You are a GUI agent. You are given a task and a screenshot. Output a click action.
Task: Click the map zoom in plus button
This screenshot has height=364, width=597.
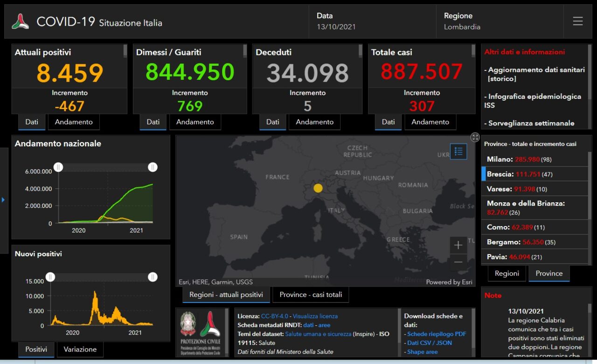click(458, 245)
